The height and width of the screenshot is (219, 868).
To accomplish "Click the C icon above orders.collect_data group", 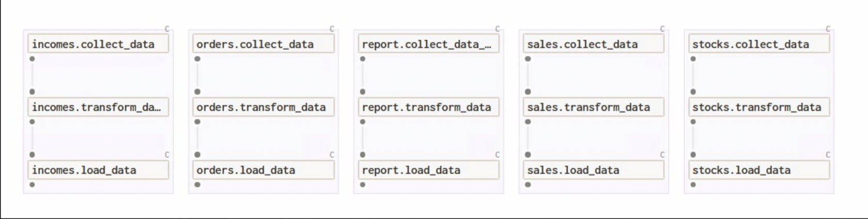I will (332, 29).
